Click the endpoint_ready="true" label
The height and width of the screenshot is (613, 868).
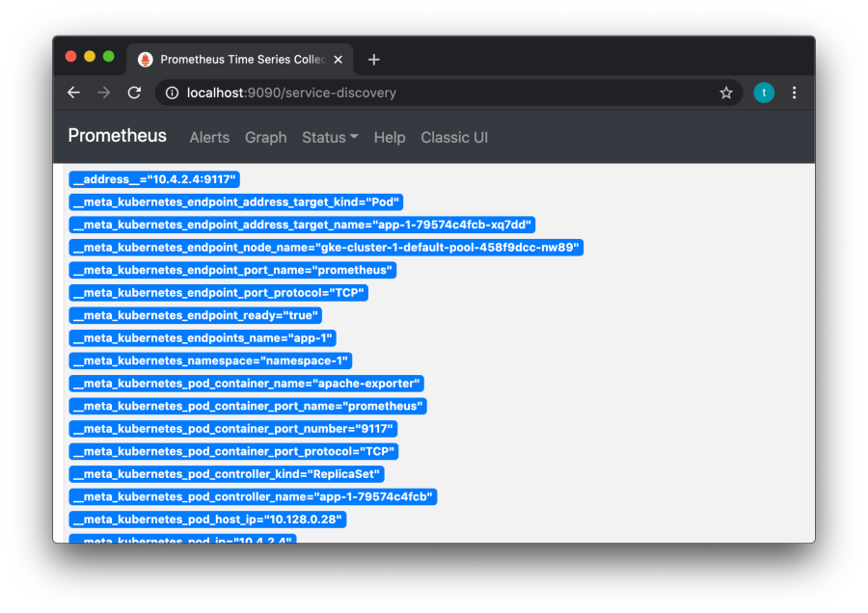(x=196, y=315)
